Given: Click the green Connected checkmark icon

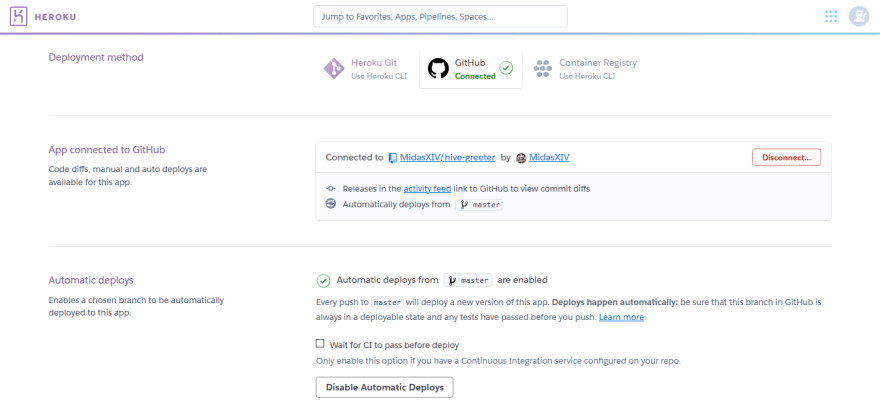Looking at the screenshot, I should pyautogui.click(x=506, y=68).
